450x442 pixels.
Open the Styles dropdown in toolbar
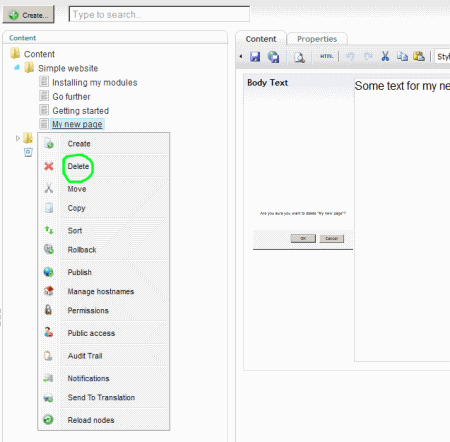coord(442,57)
